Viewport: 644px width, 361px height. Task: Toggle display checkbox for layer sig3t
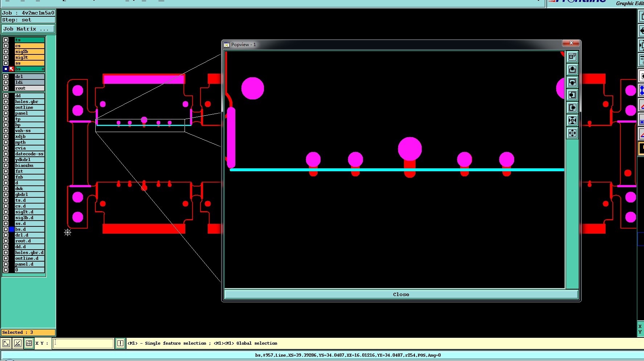[x=6, y=57]
